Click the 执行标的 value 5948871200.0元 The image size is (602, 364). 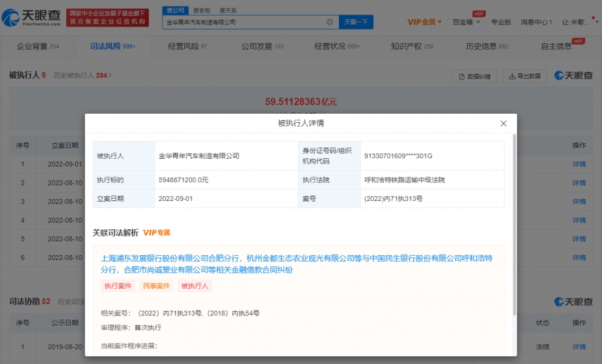[184, 180]
